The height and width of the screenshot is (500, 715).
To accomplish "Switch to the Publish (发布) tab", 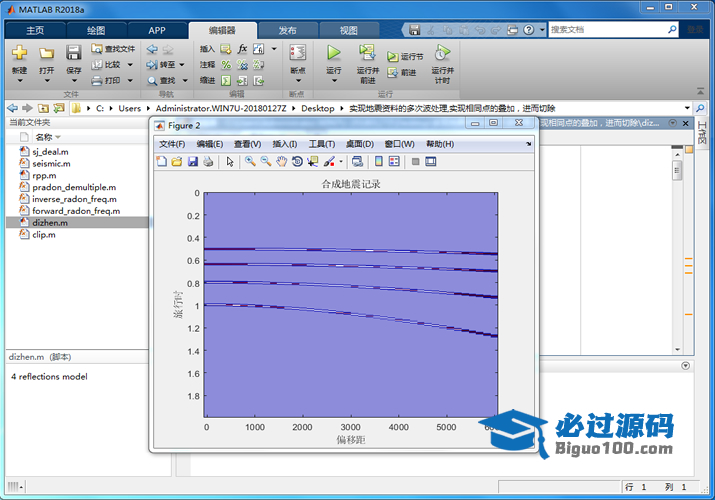I will click(287, 31).
